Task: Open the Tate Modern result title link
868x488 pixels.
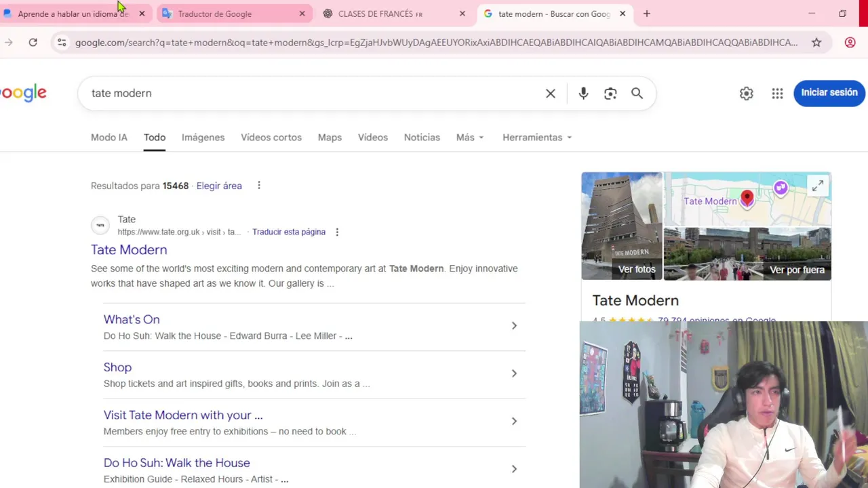Action: [129, 249]
